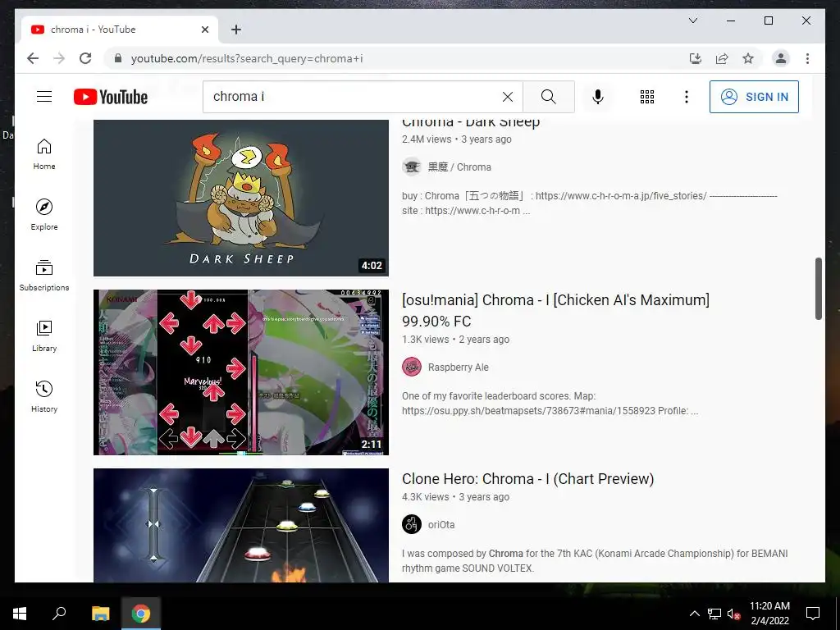Image resolution: width=840 pixels, height=630 pixels.
Task: Click the browser forward arrow
Action: 59,58
